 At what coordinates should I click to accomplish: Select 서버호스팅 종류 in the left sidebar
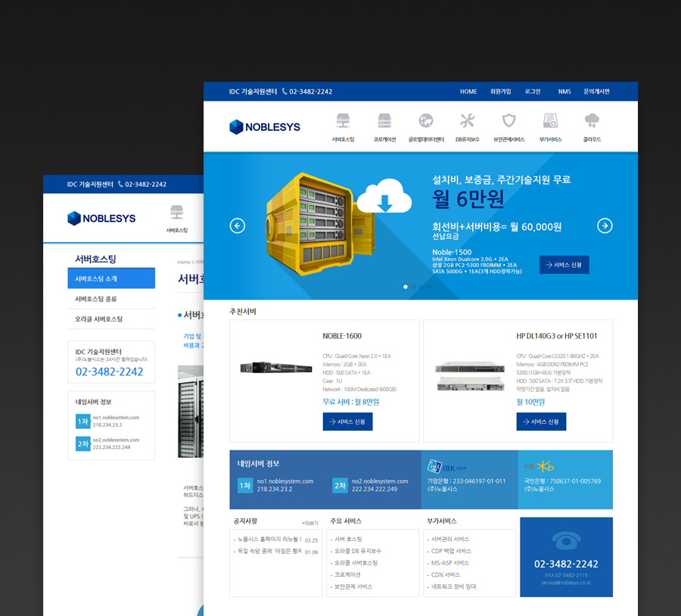coord(96,299)
